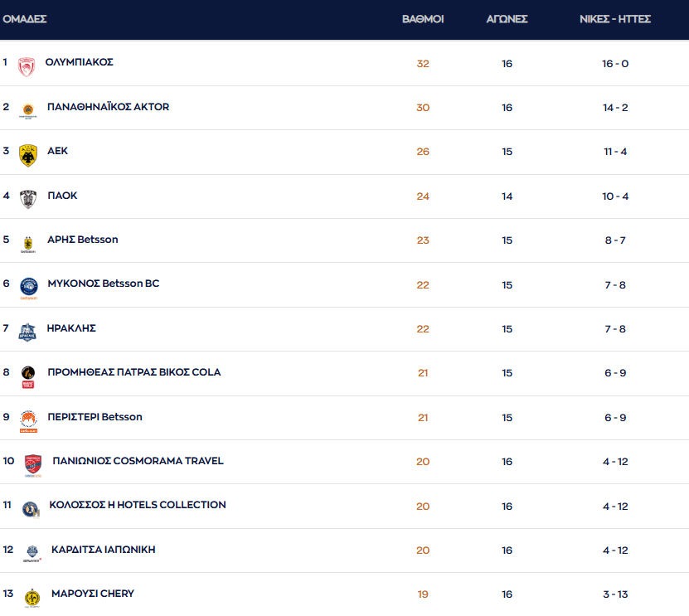Click the yellow AEK team logo
This screenshot has height=616, width=689.
pos(28,155)
